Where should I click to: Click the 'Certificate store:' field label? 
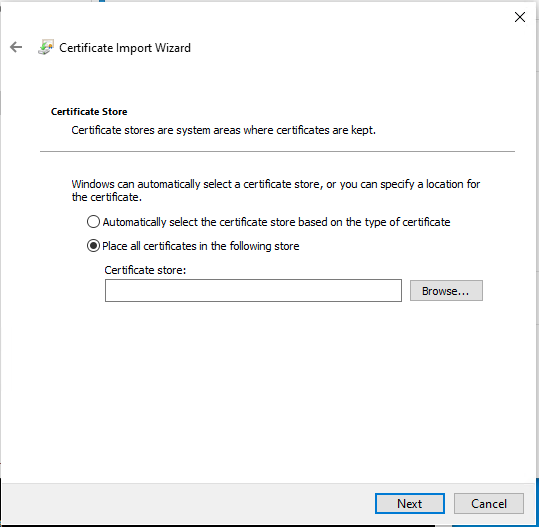(145, 270)
